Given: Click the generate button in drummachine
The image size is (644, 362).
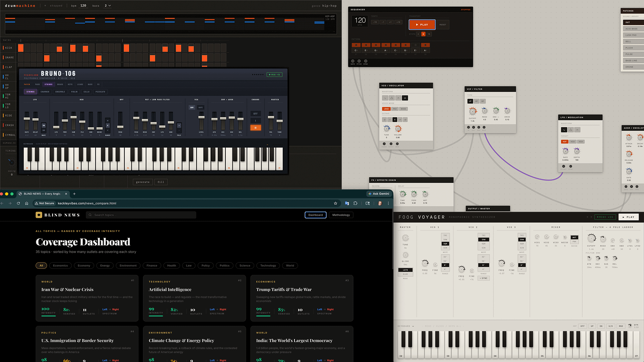Looking at the screenshot, I should pos(143,182).
